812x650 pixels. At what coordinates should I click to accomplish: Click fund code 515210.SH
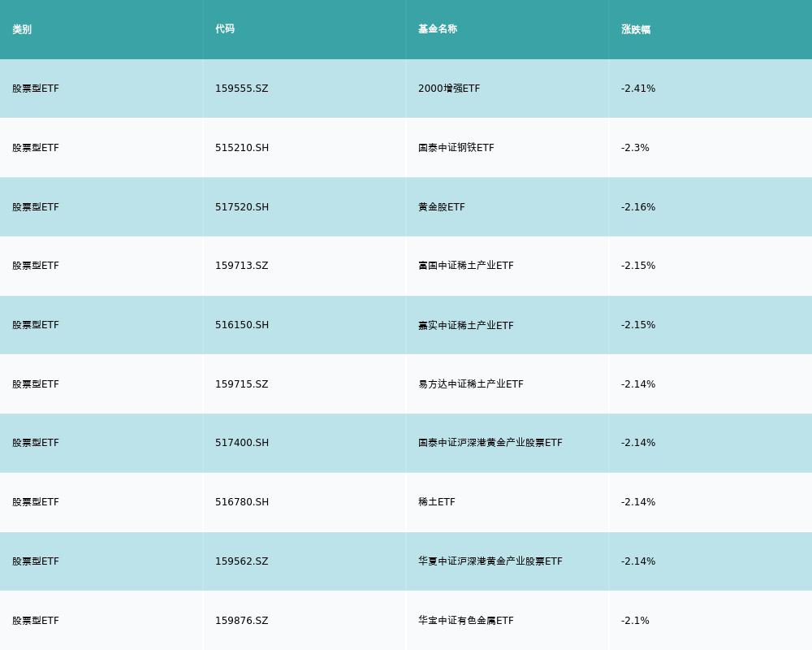[x=242, y=148]
